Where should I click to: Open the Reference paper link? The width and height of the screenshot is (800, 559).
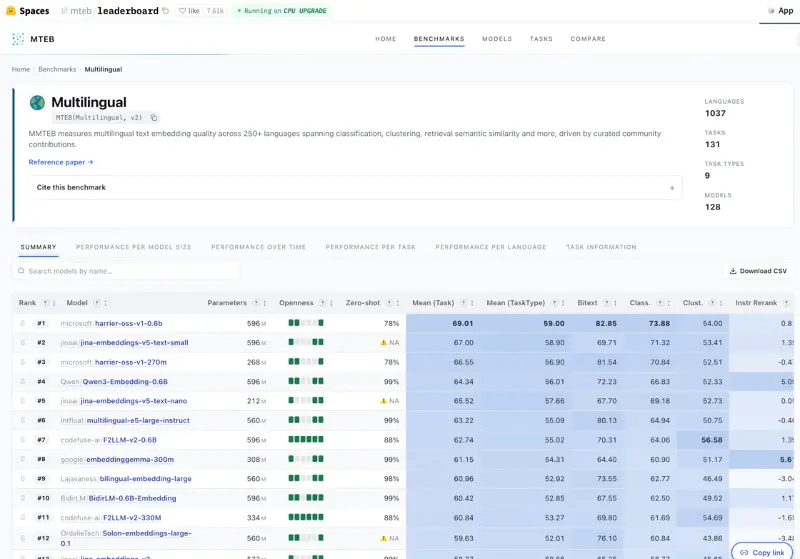click(61, 162)
